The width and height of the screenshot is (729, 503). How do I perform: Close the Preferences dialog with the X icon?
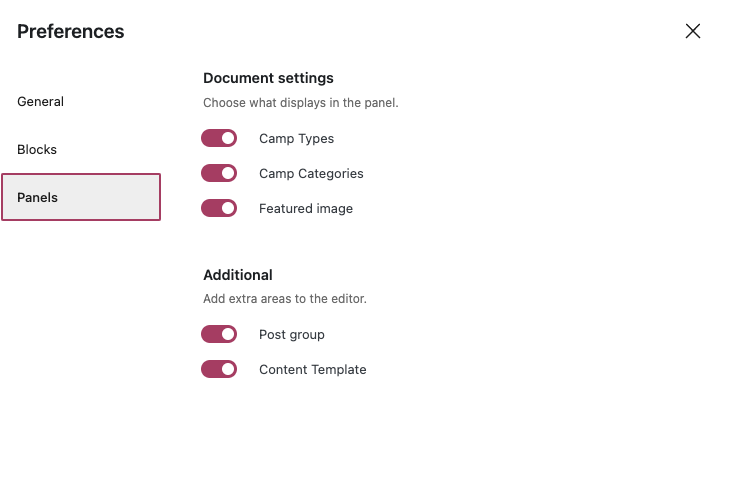693,31
